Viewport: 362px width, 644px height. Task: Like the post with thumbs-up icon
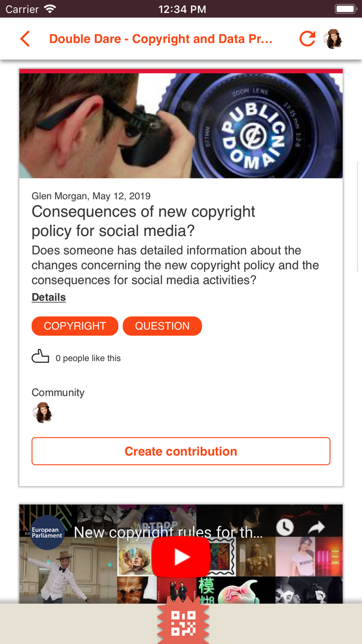[x=40, y=357]
